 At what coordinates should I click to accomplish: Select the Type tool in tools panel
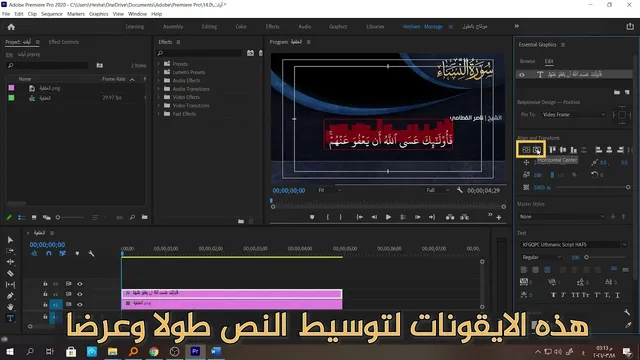coord(10,318)
